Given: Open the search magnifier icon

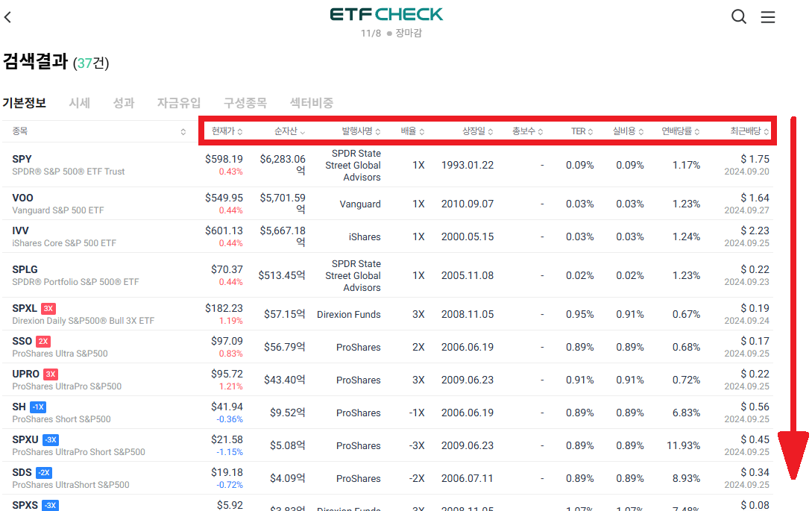Looking at the screenshot, I should click(x=738, y=16).
